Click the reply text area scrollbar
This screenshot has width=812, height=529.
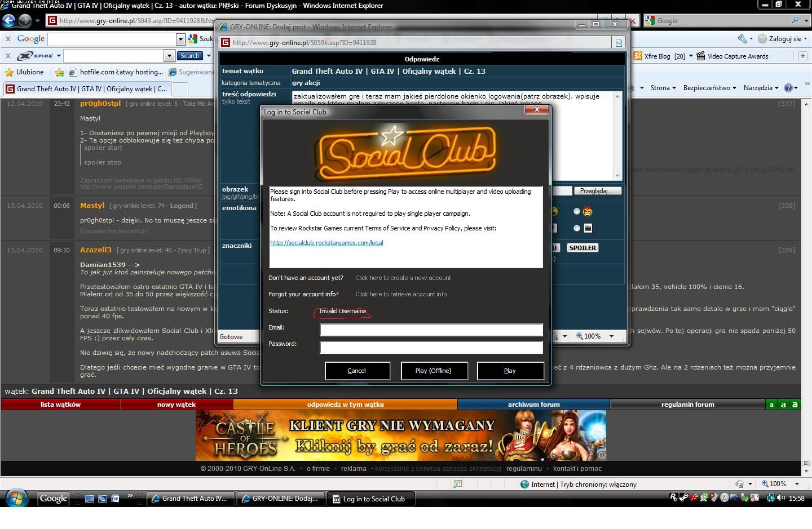617,135
